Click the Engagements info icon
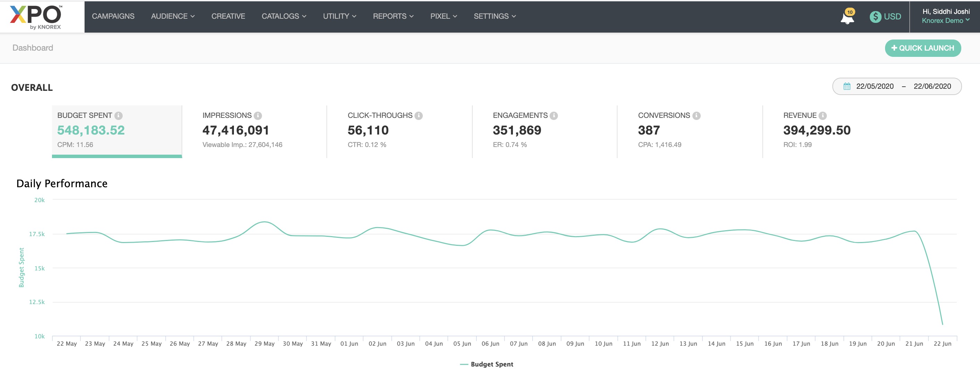Viewport: 980px width, 380px height. (554, 115)
